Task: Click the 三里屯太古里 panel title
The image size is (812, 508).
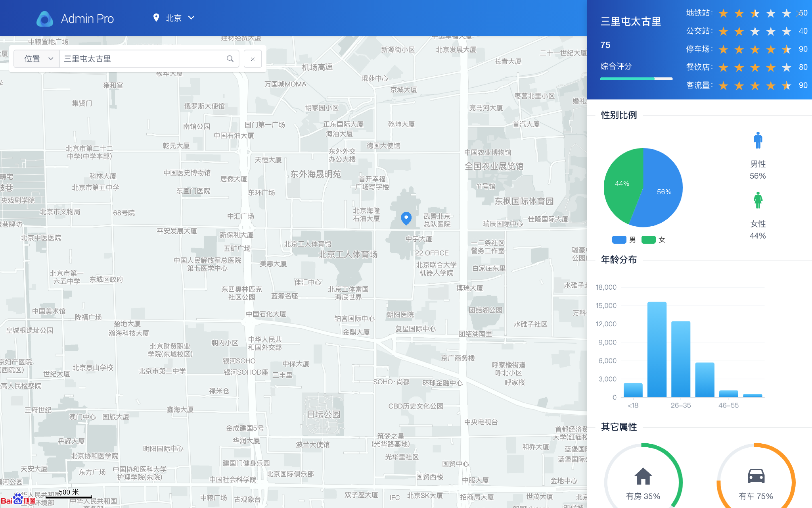Action: 631,21
